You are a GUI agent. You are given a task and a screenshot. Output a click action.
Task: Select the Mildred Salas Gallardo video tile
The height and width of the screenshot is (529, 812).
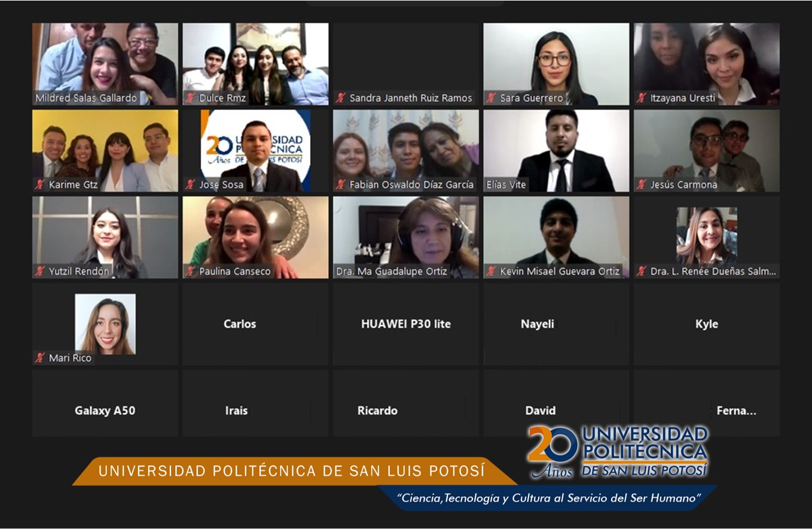tap(105, 60)
